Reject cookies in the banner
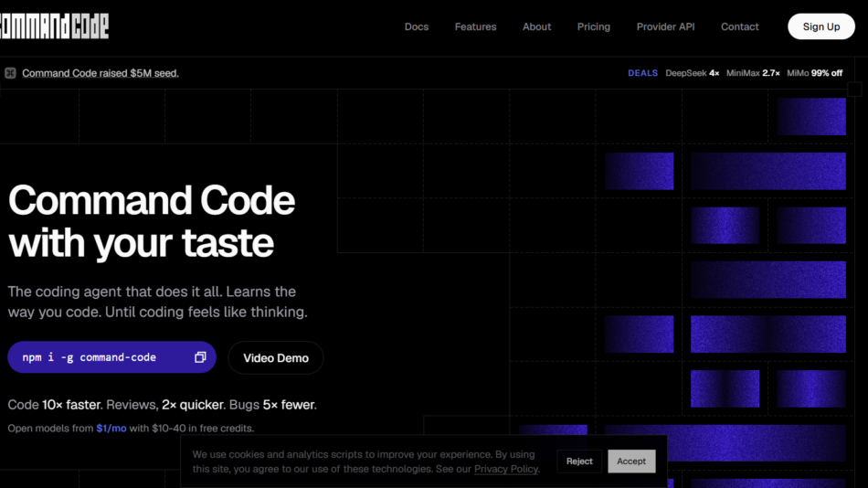868x488 pixels. 579,461
